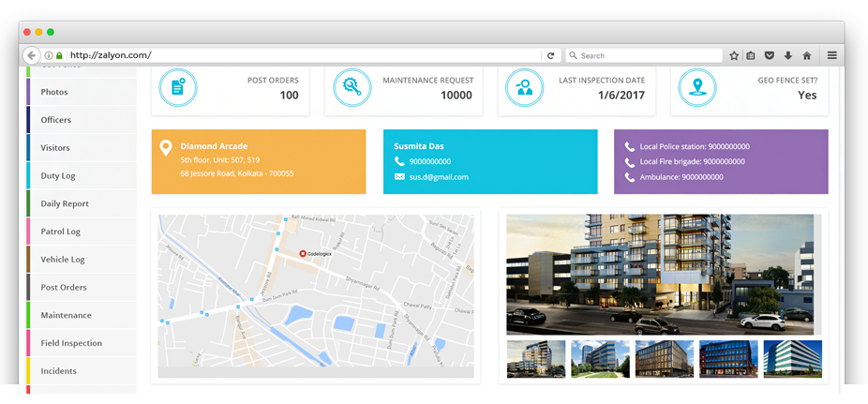The image size is (868, 404).
Task: Click the browser back arrow button
Action: (x=32, y=55)
